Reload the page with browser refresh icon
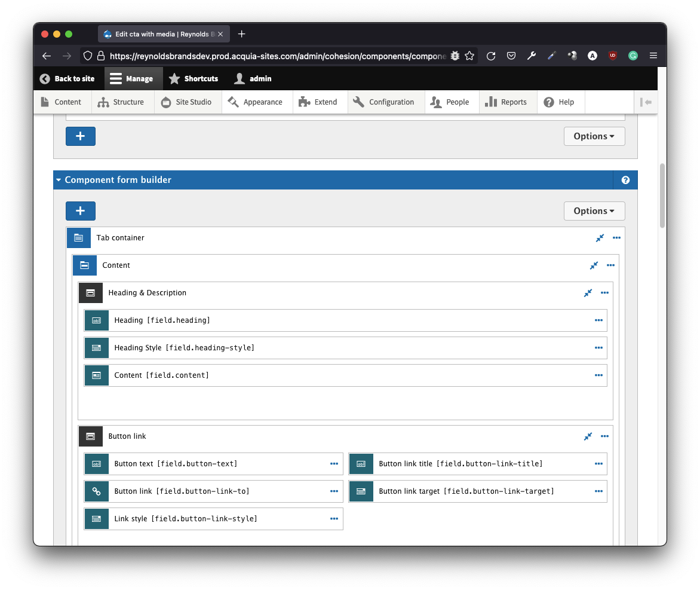This screenshot has height=590, width=700. point(491,56)
